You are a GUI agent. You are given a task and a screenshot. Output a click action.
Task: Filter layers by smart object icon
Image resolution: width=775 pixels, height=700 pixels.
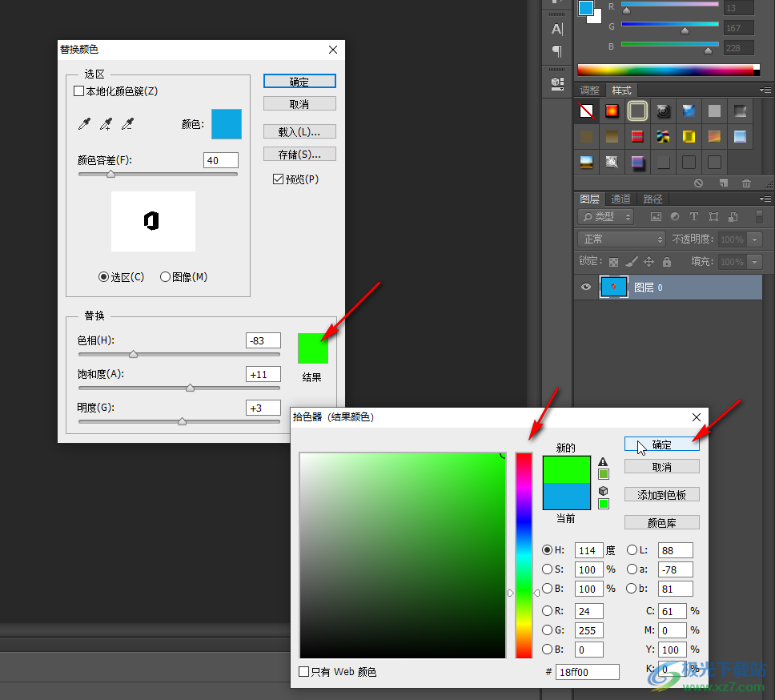tap(733, 216)
